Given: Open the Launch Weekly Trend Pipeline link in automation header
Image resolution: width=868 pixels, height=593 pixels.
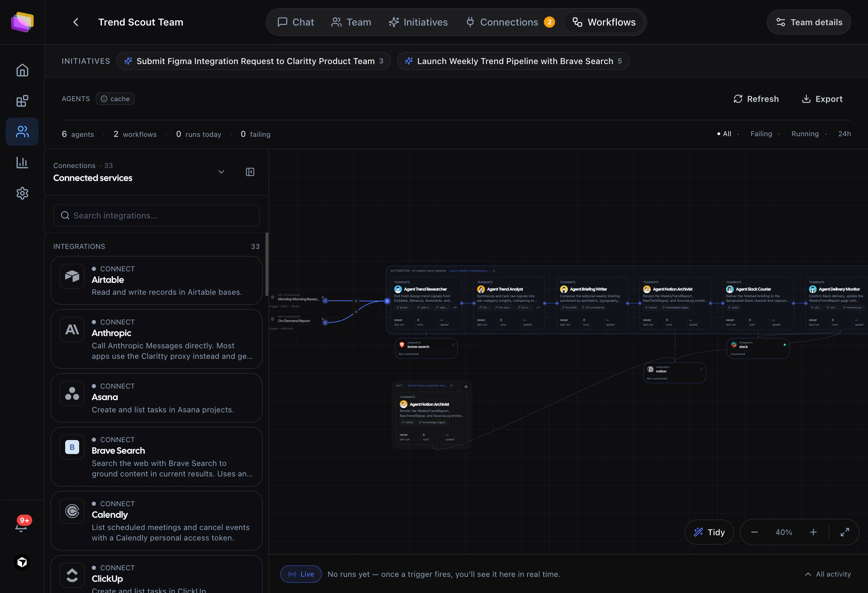Looking at the screenshot, I should (469, 271).
